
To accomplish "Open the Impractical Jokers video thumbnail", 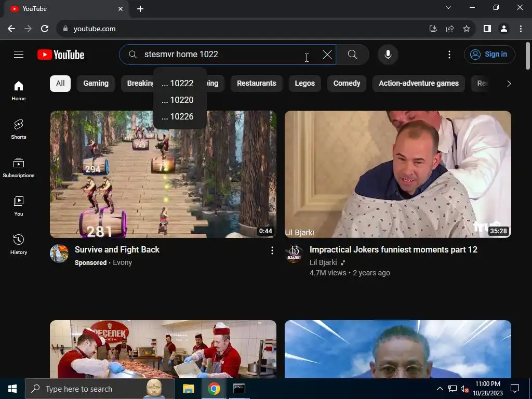I will point(397,174).
